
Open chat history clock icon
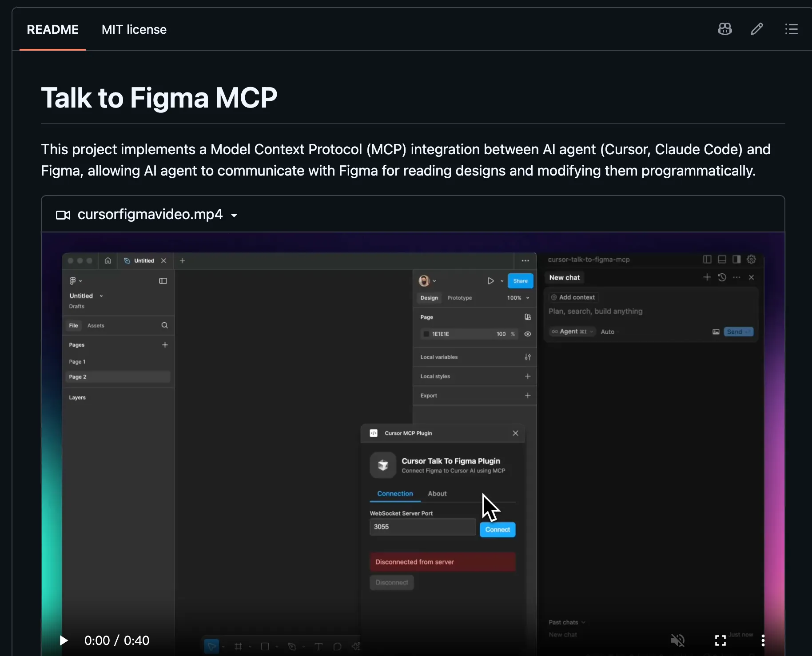[x=722, y=278]
